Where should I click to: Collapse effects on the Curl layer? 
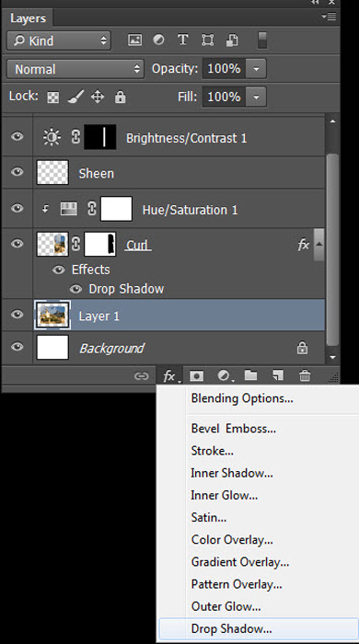(x=319, y=244)
